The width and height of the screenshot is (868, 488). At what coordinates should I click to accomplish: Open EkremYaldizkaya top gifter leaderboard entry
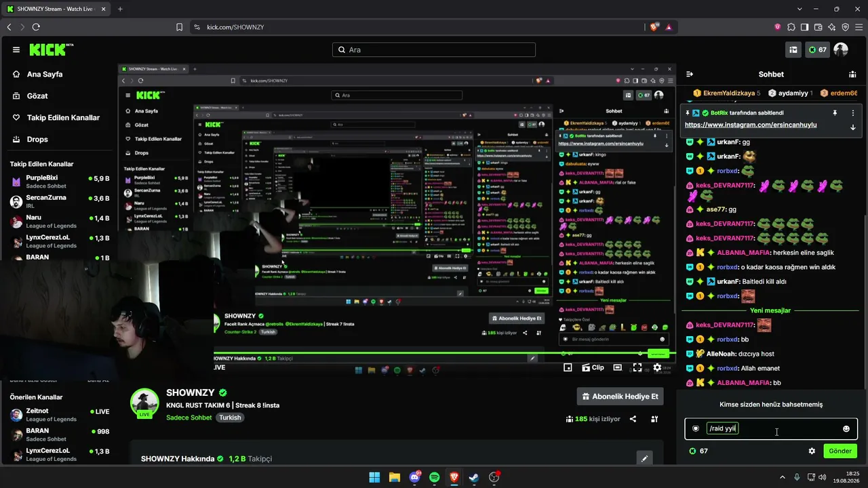726,93
